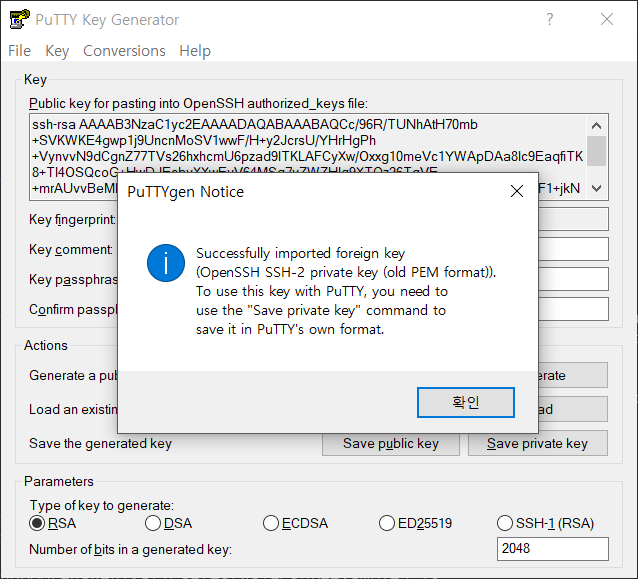638x579 pixels.
Task: Click the Key comment input field
Action: coord(573,249)
